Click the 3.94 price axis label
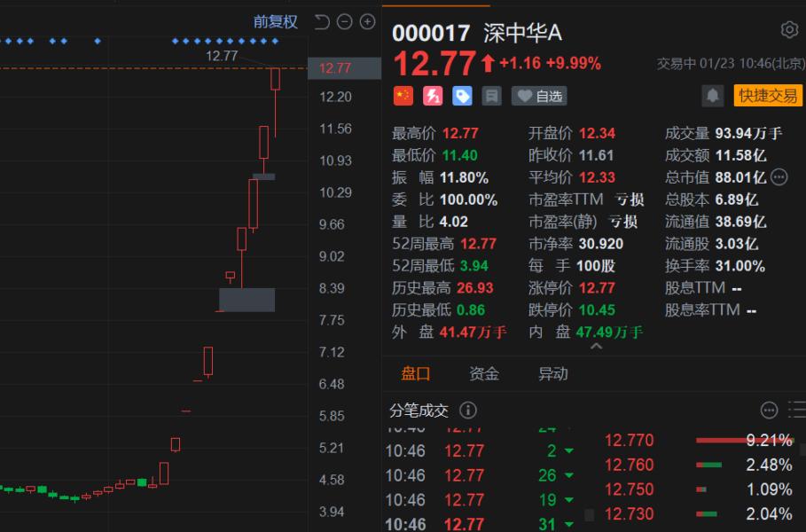This screenshot has height=532, width=806. 331,512
